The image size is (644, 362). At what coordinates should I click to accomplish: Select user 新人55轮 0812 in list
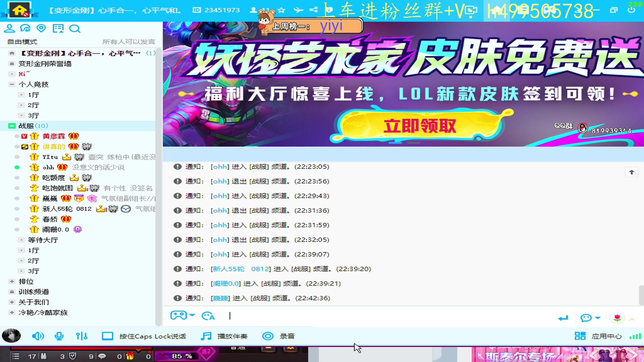click(x=67, y=209)
